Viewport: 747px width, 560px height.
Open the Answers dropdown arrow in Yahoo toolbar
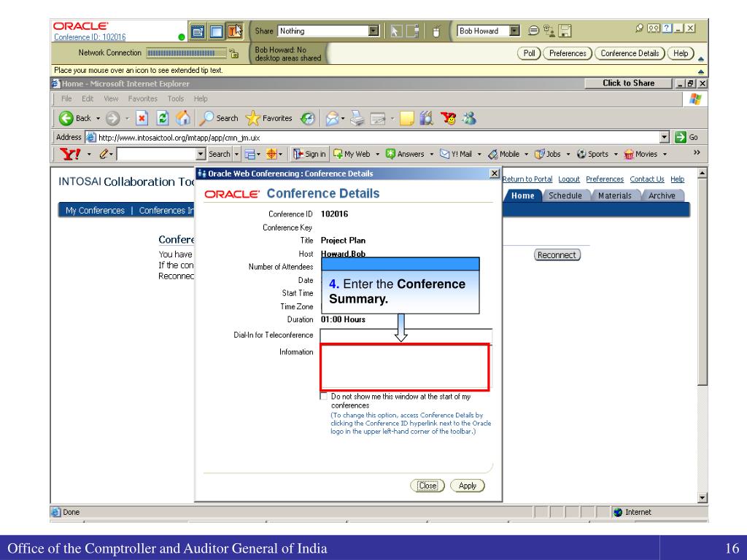point(432,154)
